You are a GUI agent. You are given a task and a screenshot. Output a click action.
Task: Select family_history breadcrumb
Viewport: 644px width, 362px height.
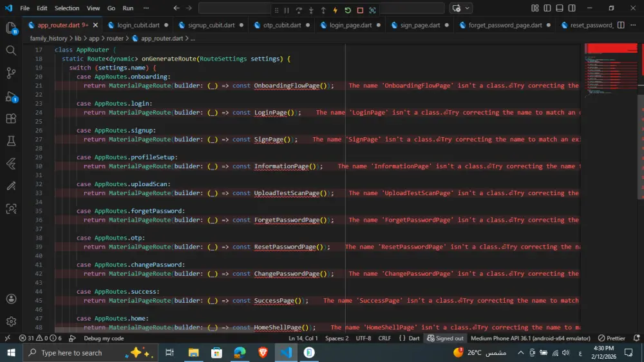(48, 38)
